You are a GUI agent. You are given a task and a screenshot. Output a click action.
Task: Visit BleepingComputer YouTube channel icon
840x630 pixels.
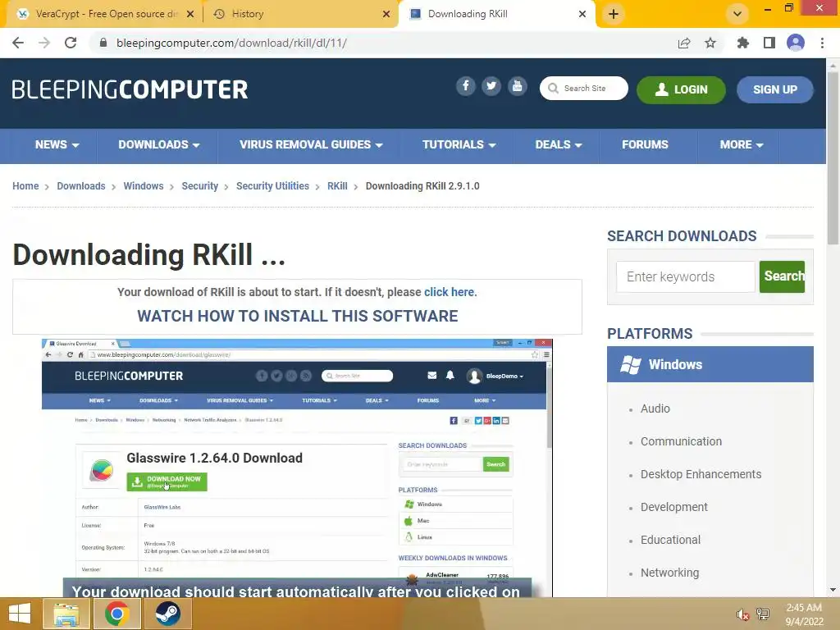pos(517,86)
